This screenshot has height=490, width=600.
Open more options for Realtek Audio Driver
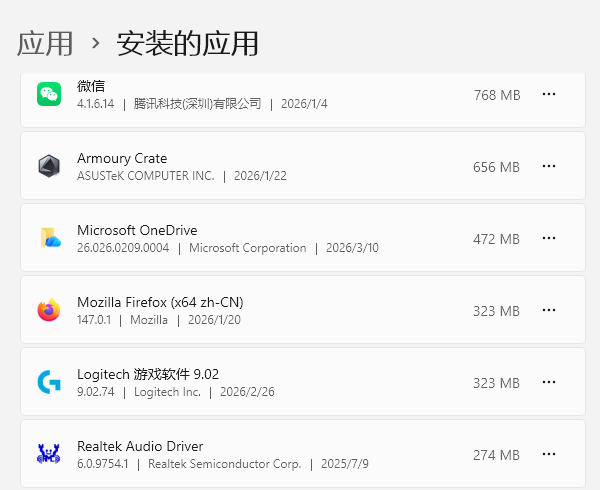549,455
